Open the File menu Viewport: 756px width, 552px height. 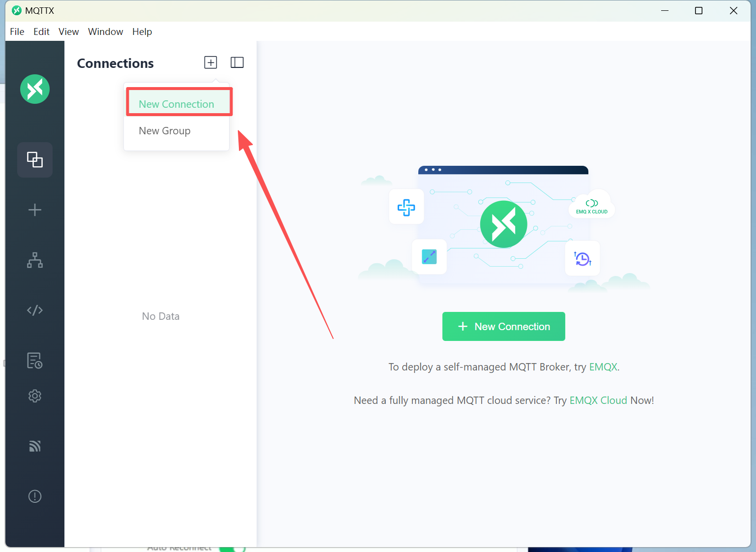(17, 31)
